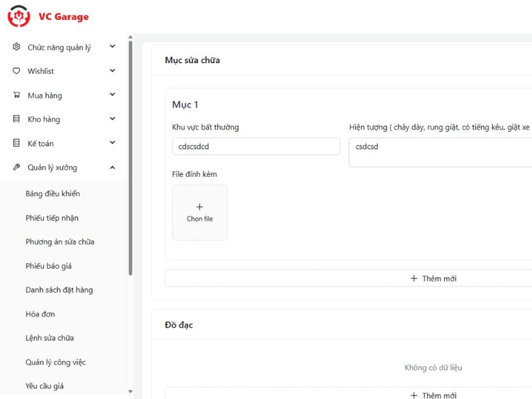Screen dimensions: 532x399
Task: Click the cart icon beside Mua hàng
Action: tap(17, 95)
